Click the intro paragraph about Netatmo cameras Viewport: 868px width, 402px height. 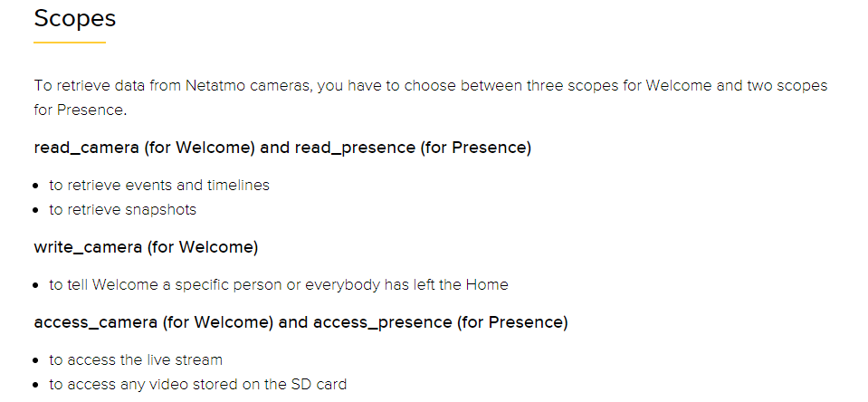tap(431, 98)
